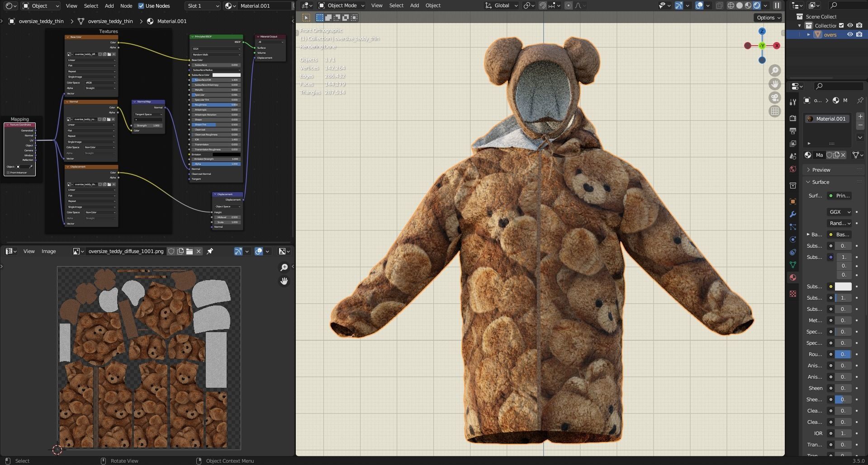Toggle Use Nodes checkbox
Image resolution: width=868 pixels, height=465 pixels.
click(141, 6)
